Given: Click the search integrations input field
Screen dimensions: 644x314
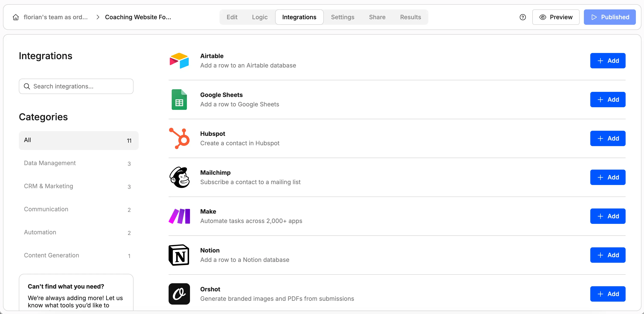Looking at the screenshot, I should click(76, 86).
